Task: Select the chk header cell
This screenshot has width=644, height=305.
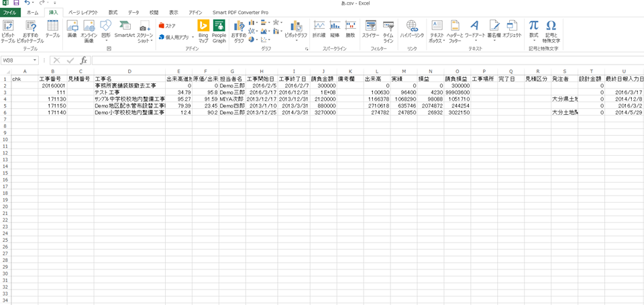Action: (x=25, y=79)
